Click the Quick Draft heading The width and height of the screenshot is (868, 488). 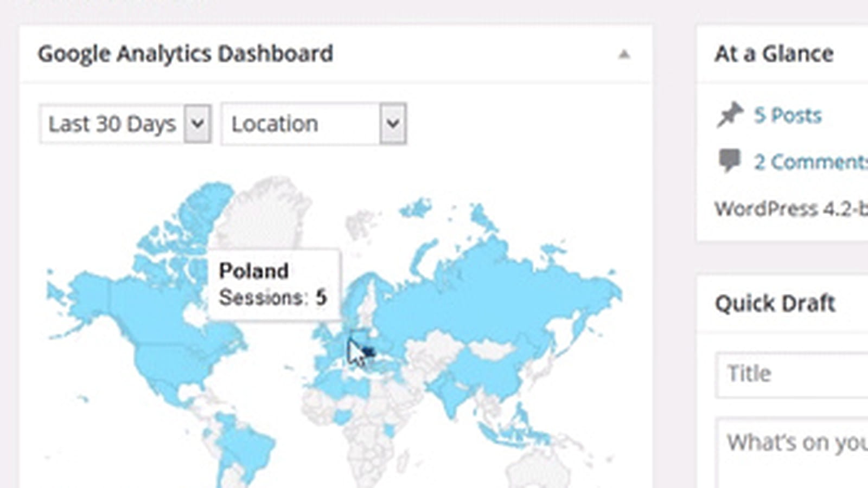tap(775, 303)
